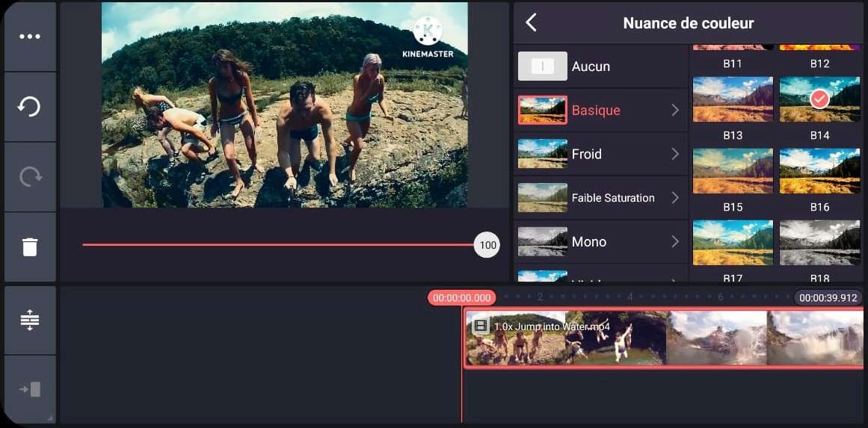Tap the jump-to-end timeline icon
Image resolution: width=868 pixels, height=428 pixels.
pyautogui.click(x=30, y=389)
